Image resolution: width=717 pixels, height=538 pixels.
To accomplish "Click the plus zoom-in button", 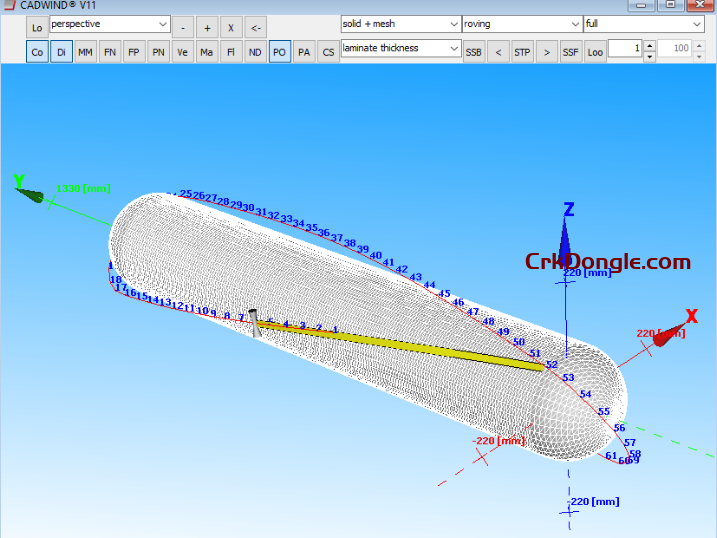I will 207,27.
